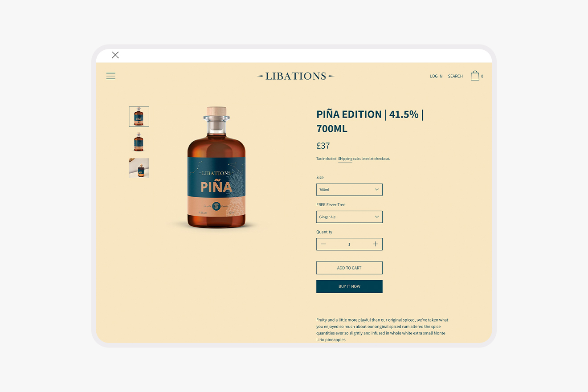
Task: Expand the Ginger Ale Fever-Tree dropdown
Action: (x=349, y=217)
